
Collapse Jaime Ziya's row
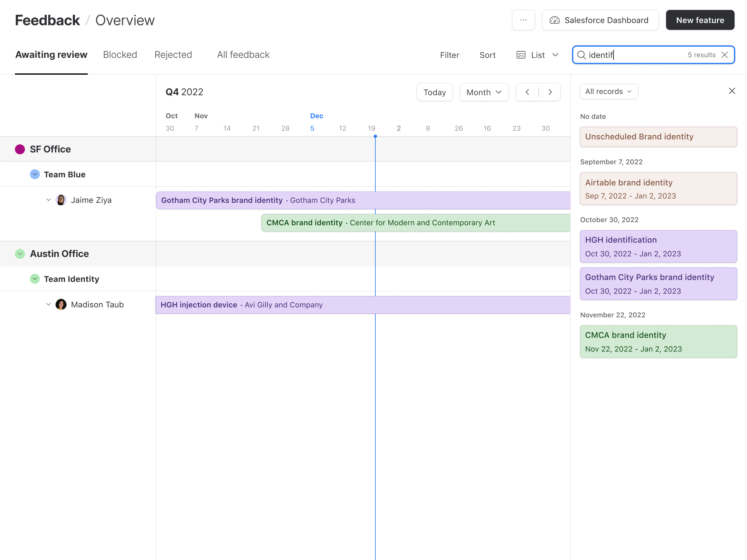point(48,200)
